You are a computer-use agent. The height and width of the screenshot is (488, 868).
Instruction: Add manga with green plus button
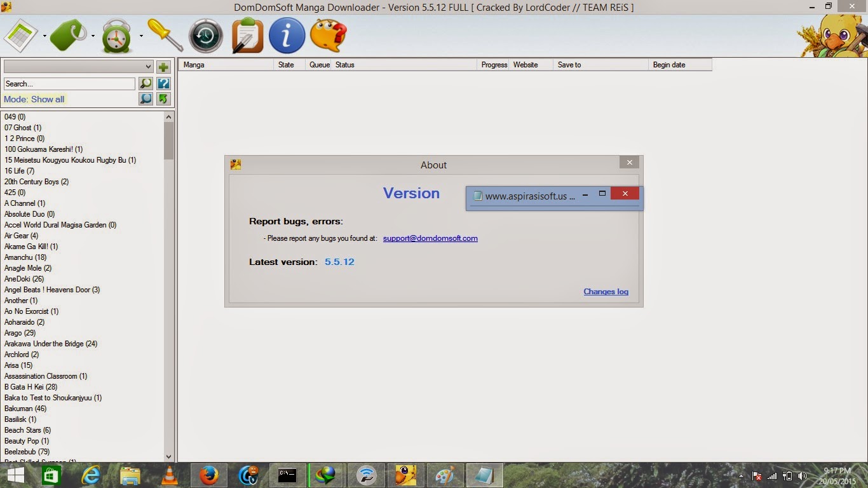click(x=163, y=67)
